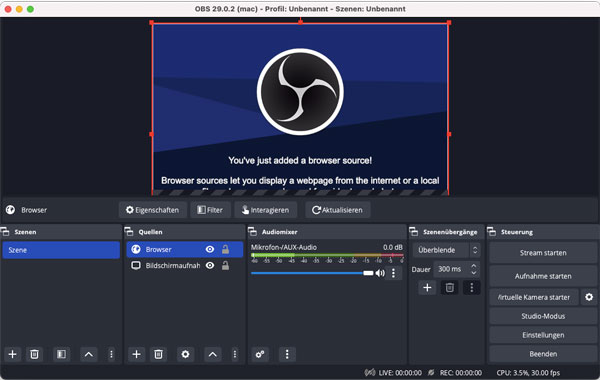Screen dimensions: 600x380
Task: Hide the Browser source with the eye icon
Action: pos(210,250)
